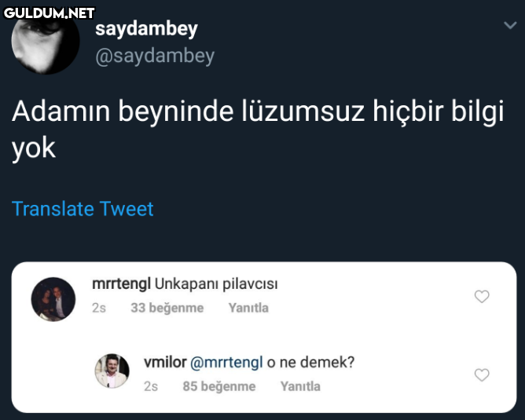The height and width of the screenshot is (420, 525).
Task: Click mrrtengl's comment avatar
Action: 53,299
